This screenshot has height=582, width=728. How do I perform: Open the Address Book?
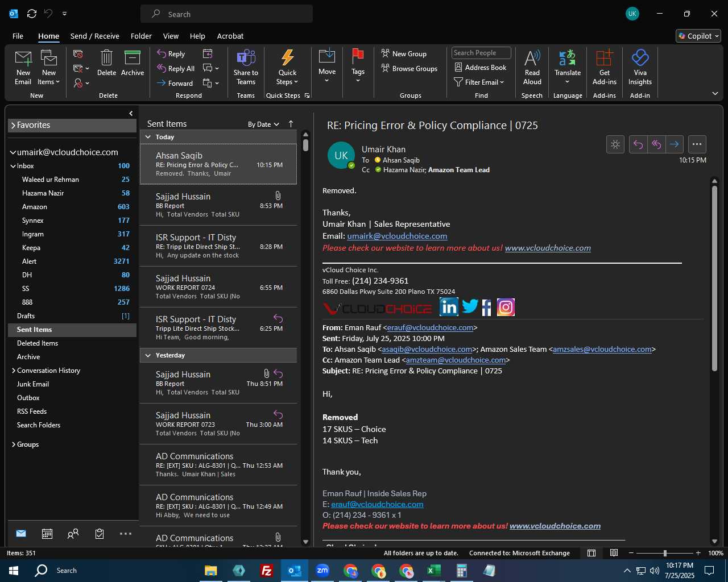(x=480, y=67)
